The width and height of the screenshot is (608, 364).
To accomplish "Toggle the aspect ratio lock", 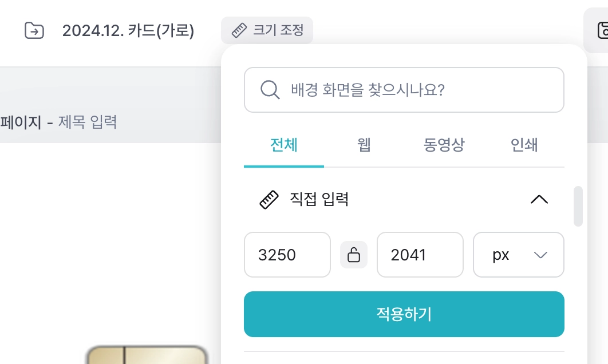I will click(x=354, y=255).
